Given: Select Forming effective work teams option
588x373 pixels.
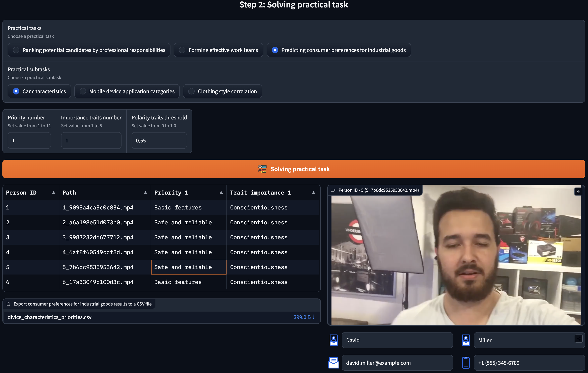Looking at the screenshot, I should point(182,50).
